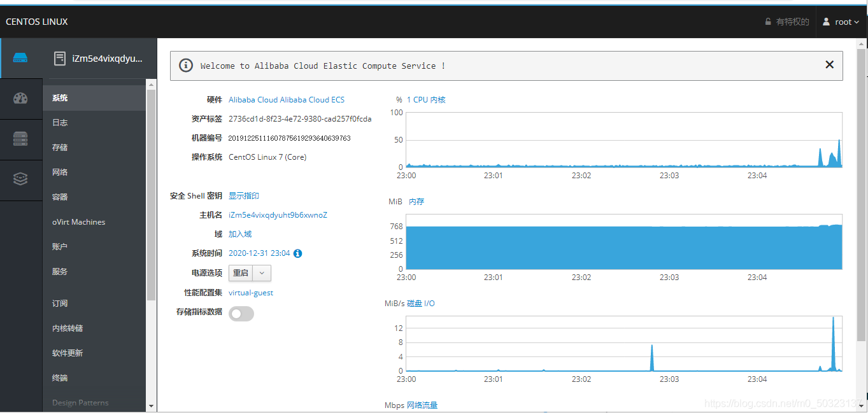Click the sidebar scrollbar down arrow
This screenshot has width=868, height=415.
(x=151, y=405)
